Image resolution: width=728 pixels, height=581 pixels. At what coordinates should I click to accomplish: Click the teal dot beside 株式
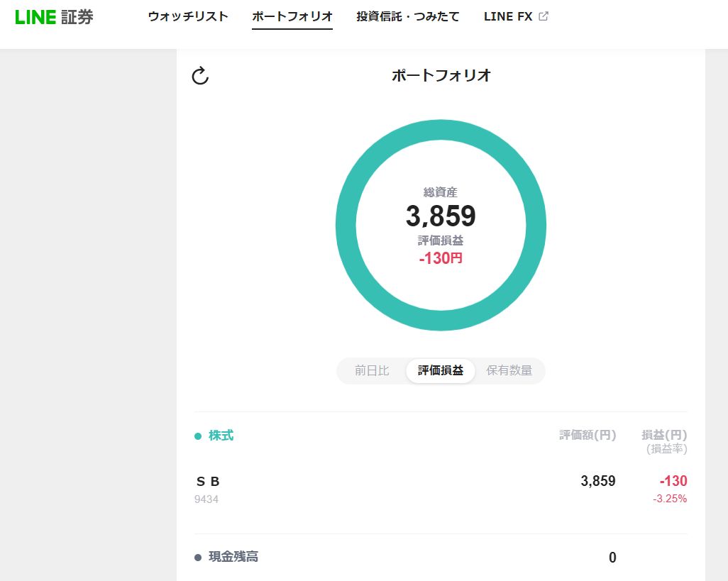point(198,436)
